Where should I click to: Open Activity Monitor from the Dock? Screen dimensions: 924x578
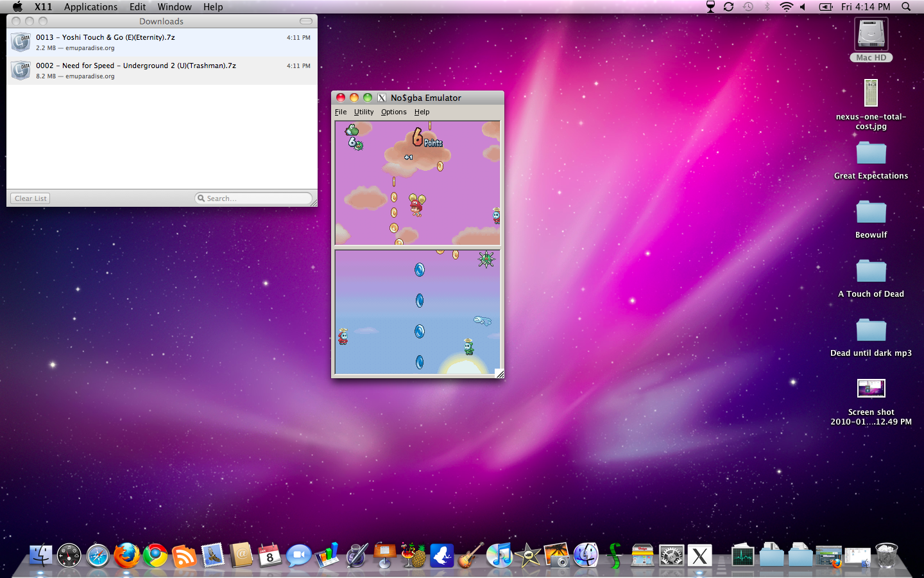(743, 556)
